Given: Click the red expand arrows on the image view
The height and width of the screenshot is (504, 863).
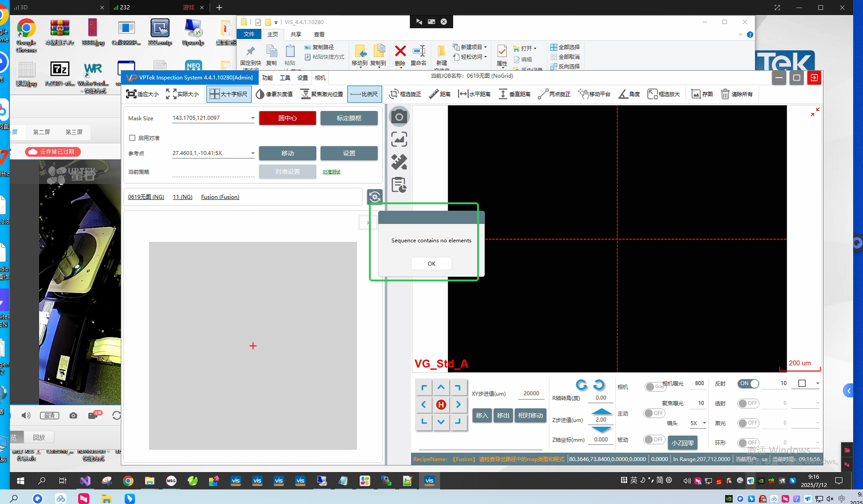Looking at the screenshot, I should pyautogui.click(x=815, y=112).
